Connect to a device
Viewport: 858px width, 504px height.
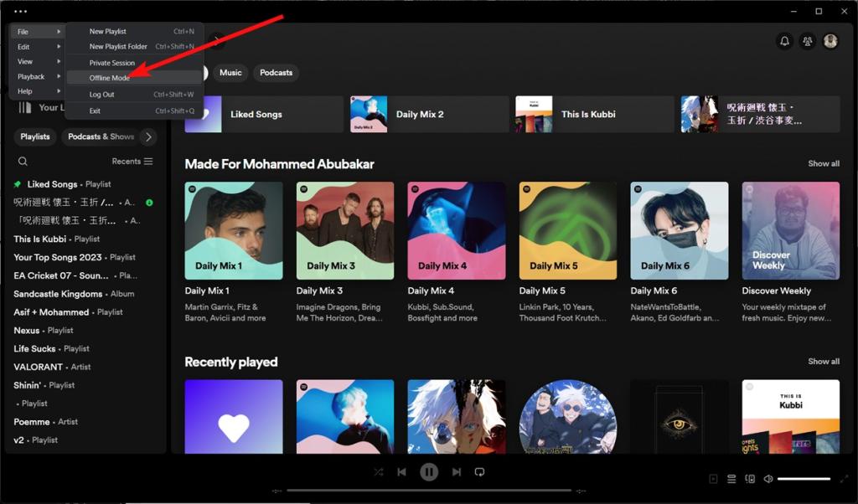pyautogui.click(x=750, y=478)
